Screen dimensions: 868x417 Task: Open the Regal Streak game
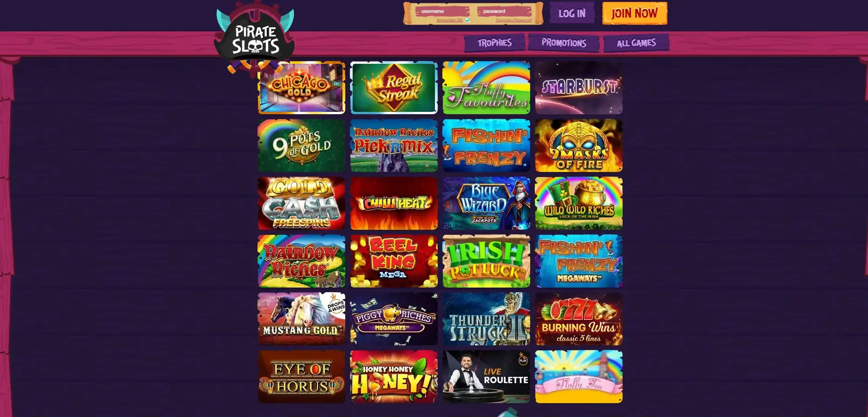click(x=394, y=88)
